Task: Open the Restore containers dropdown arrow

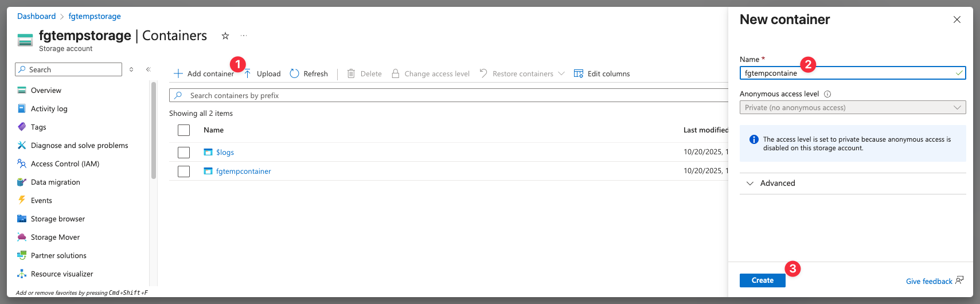Action: click(x=561, y=73)
